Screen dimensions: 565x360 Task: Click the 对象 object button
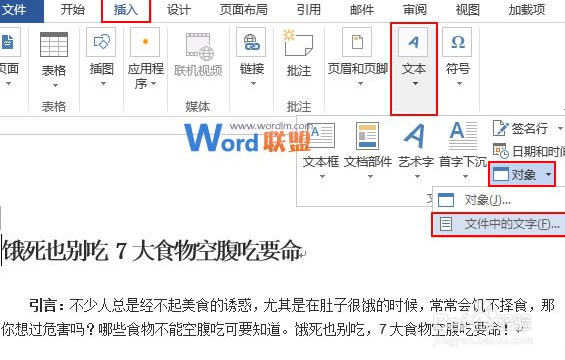tap(515, 174)
